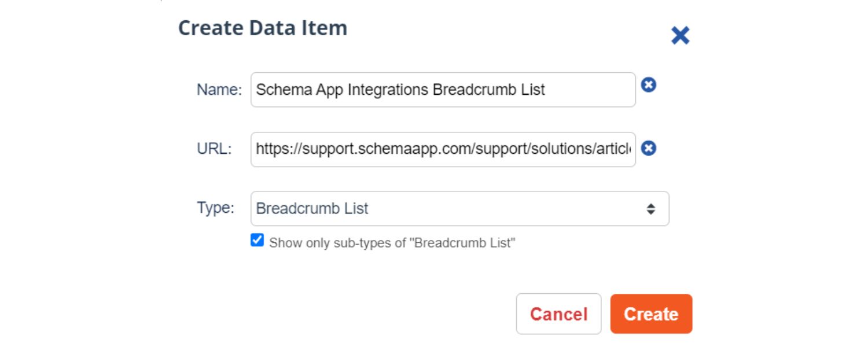Click the URL field containing the schemaapp link
This screenshot has width=868, height=347.
[443, 148]
